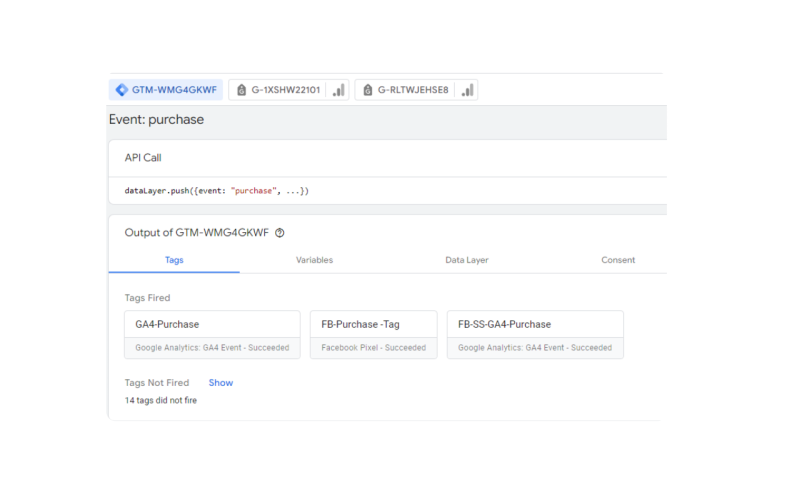
Task: Expand the dataLayer.push API call code
Action: click(x=217, y=191)
